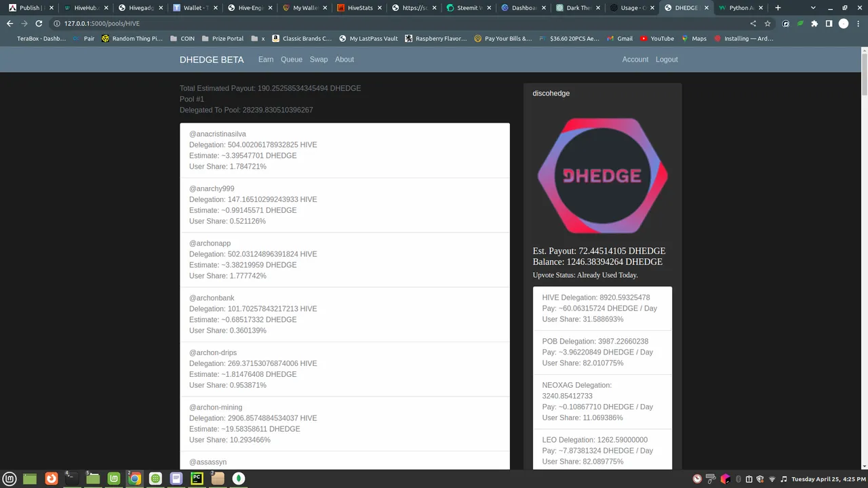868x488 pixels.
Task: Open the Bluetooth tray icon
Action: pyautogui.click(x=738, y=479)
